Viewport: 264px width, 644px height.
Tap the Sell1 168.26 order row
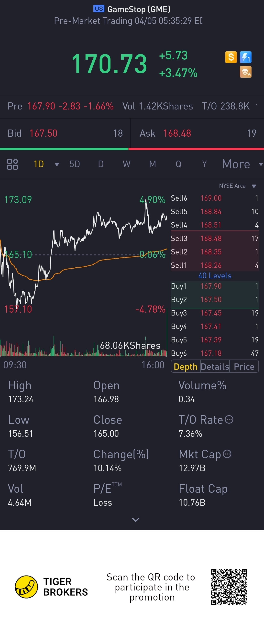[215, 265]
